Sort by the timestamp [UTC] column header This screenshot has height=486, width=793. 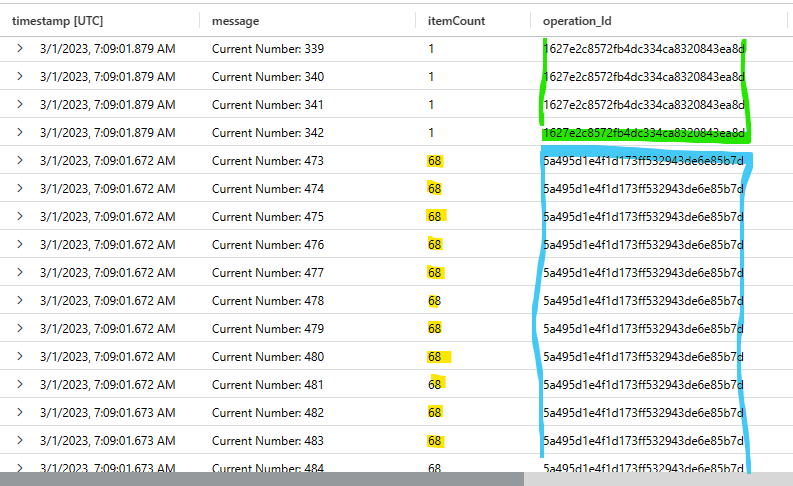(x=57, y=20)
